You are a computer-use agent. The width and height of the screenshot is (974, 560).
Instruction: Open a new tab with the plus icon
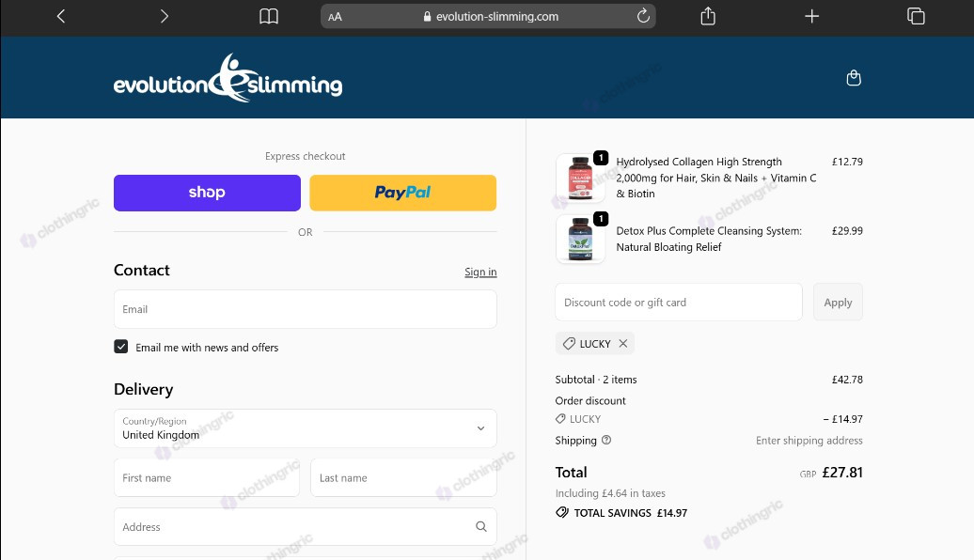811,16
